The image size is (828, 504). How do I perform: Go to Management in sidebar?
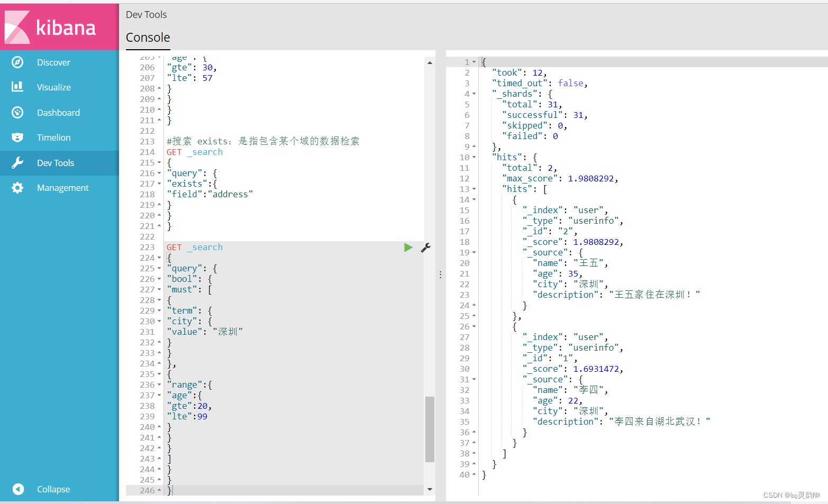[x=63, y=188]
